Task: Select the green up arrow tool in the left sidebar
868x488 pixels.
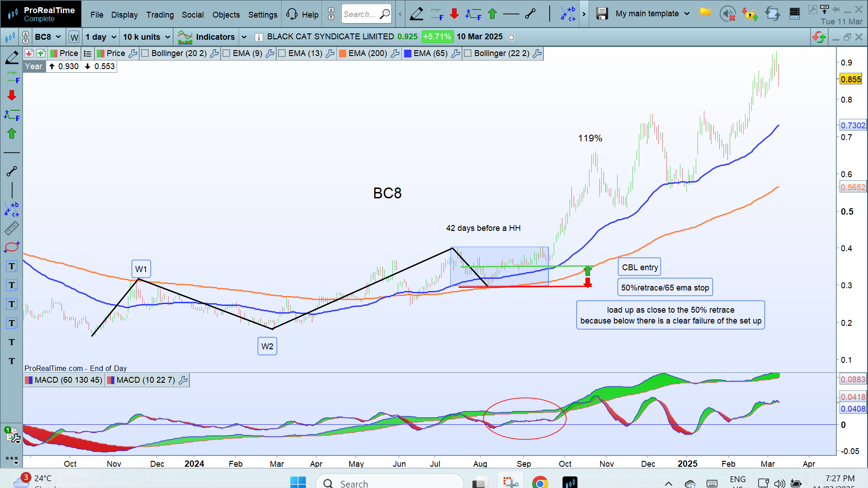Action: [12, 133]
